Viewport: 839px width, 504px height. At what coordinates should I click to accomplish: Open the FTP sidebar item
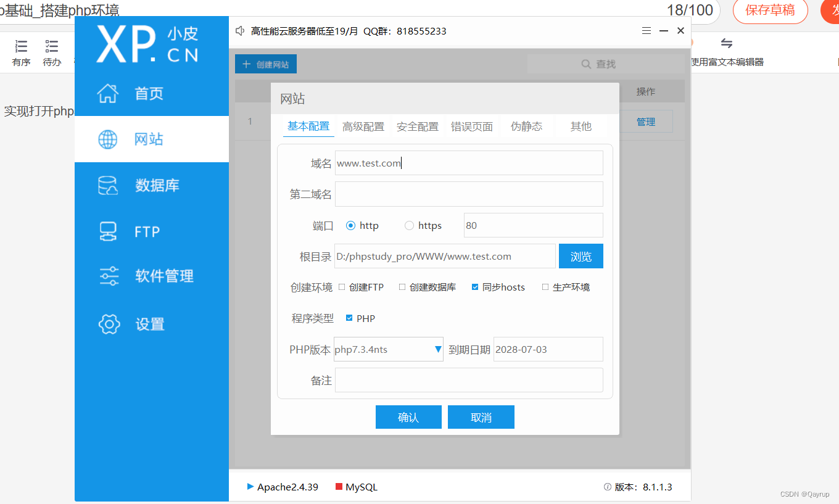(151, 232)
